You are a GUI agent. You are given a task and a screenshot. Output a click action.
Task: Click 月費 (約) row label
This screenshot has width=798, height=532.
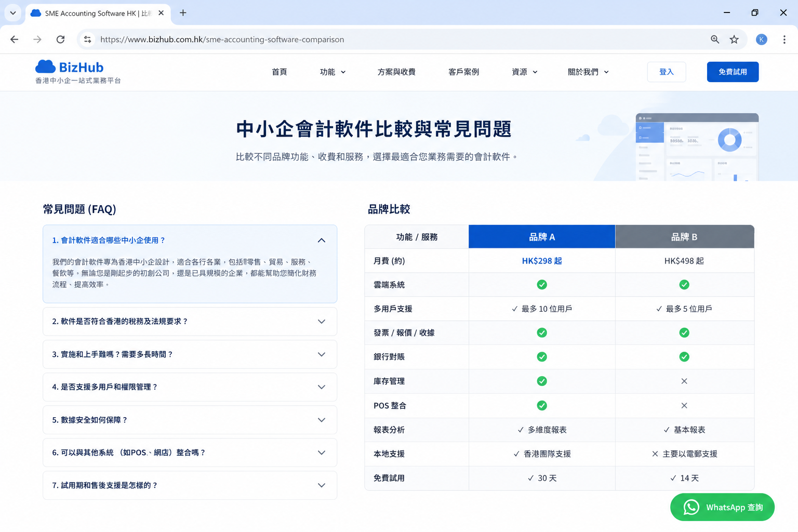click(389, 261)
